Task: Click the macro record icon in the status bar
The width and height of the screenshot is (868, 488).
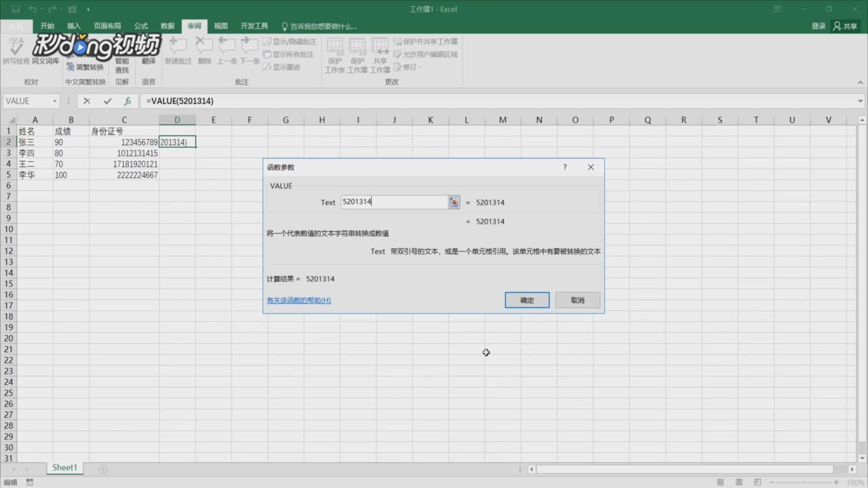Action: click(30, 482)
